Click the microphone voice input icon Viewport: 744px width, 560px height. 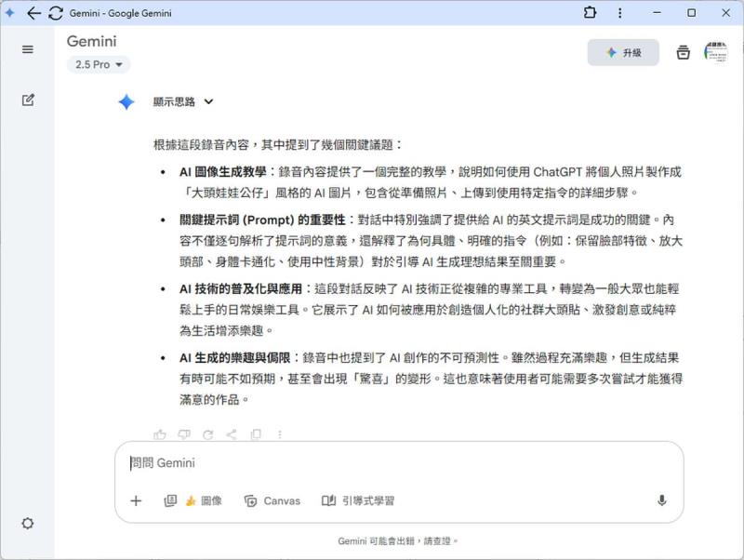(662, 500)
